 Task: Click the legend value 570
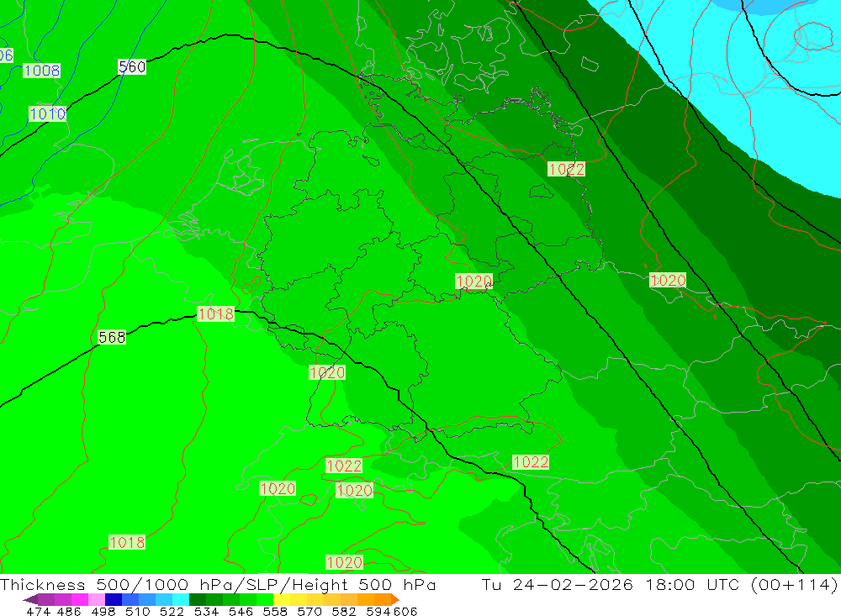point(309,611)
